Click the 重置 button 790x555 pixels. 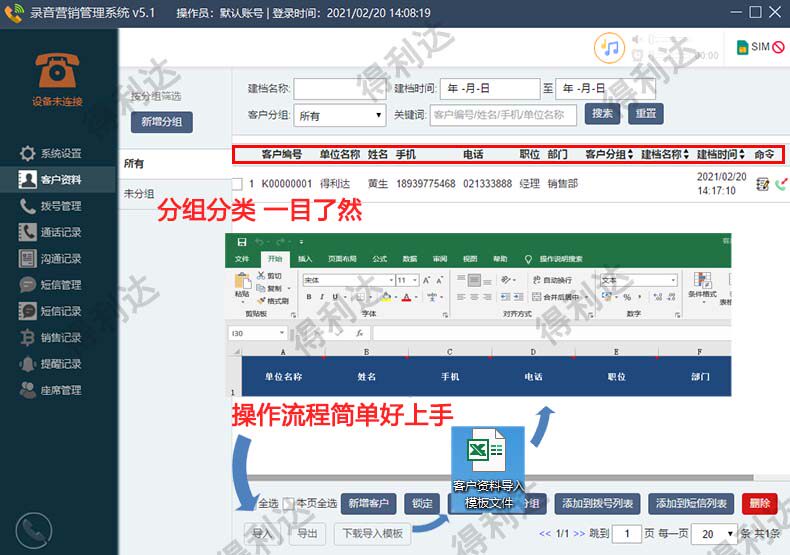coord(646,114)
